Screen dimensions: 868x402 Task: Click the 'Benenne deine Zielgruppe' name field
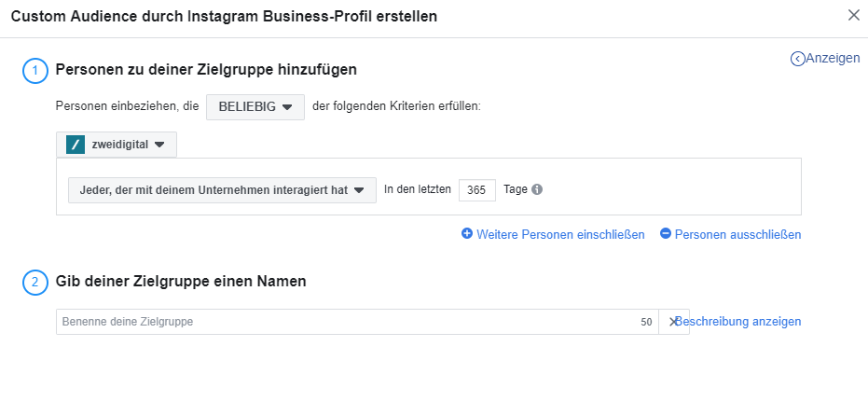(x=345, y=322)
